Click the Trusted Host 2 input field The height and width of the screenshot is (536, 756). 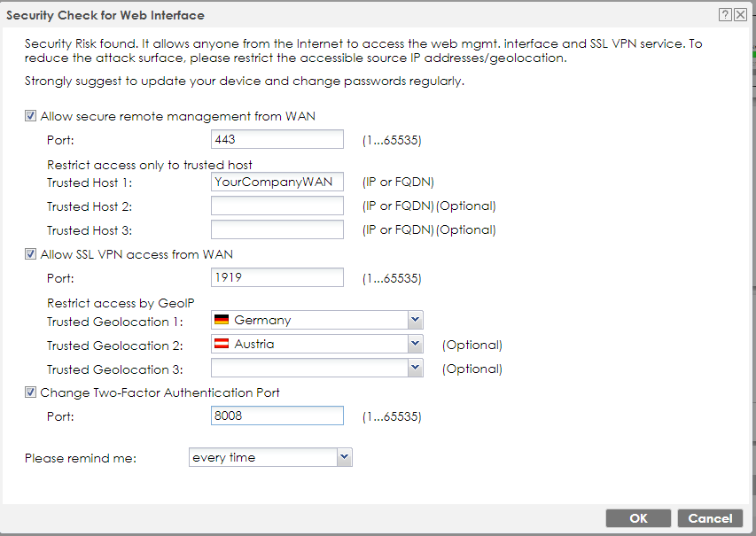pos(277,206)
